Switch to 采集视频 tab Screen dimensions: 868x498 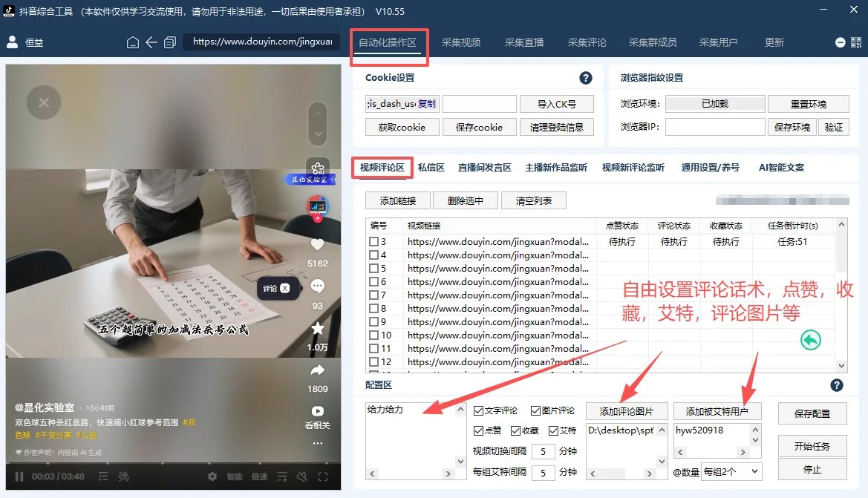(x=461, y=42)
